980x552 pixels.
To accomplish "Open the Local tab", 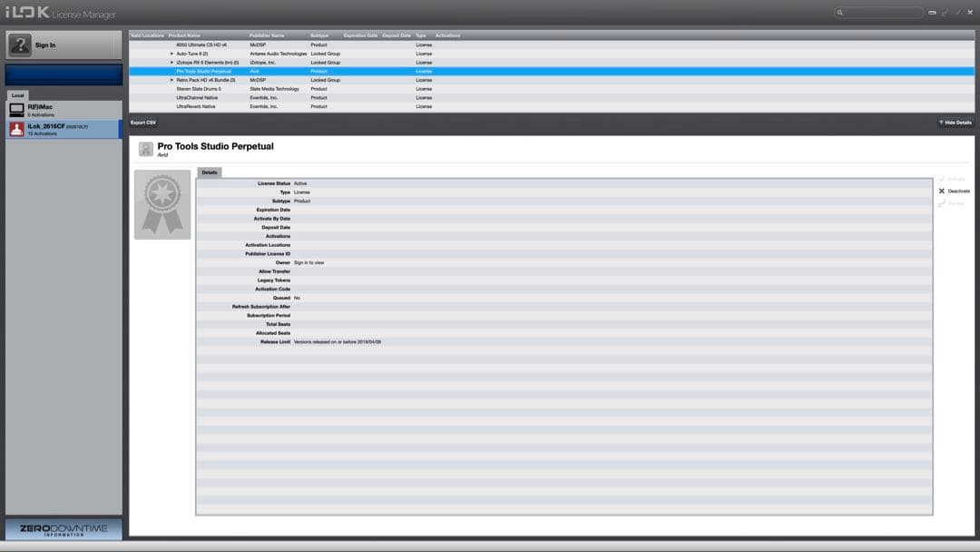I will pos(18,95).
